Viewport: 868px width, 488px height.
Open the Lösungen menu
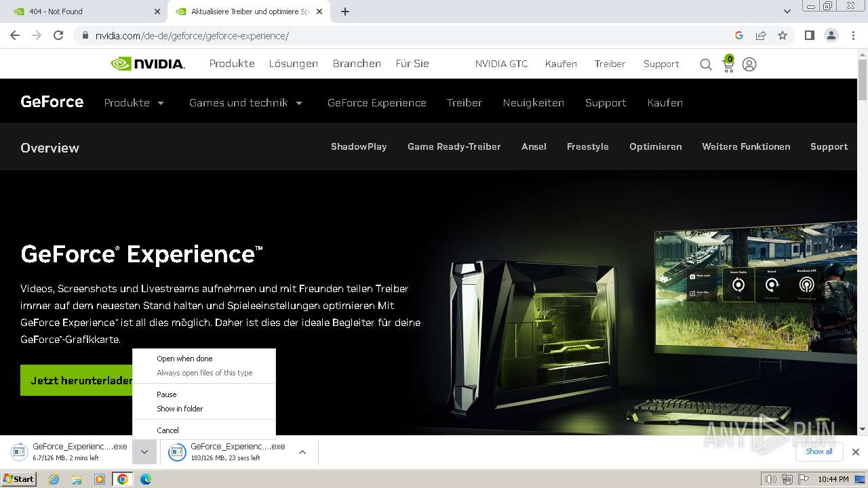point(293,64)
